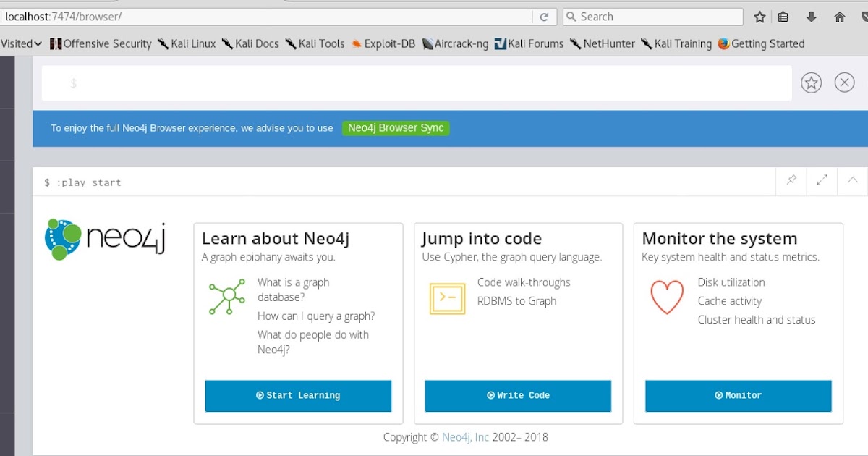Image resolution: width=868 pixels, height=456 pixels.
Task: Open the Aircrack-ng bookmark
Action: pos(455,43)
